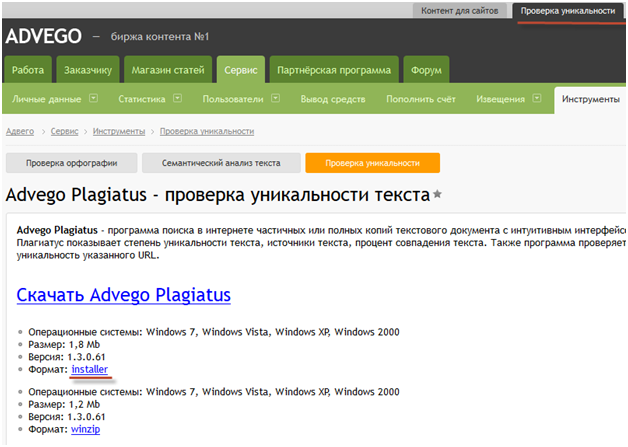The image size is (628, 447).
Task: Click the page title Advego Plagiatus heading
Action: tap(218, 195)
